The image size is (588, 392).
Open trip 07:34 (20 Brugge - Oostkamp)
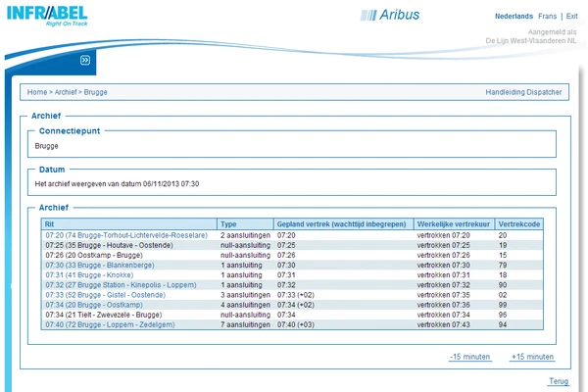click(x=94, y=305)
